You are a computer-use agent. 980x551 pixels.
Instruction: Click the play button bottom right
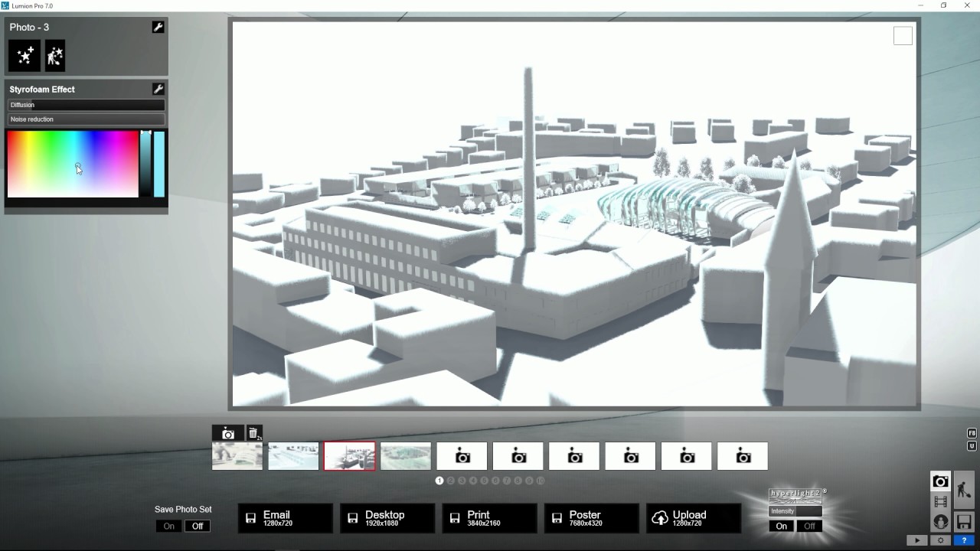tap(917, 540)
